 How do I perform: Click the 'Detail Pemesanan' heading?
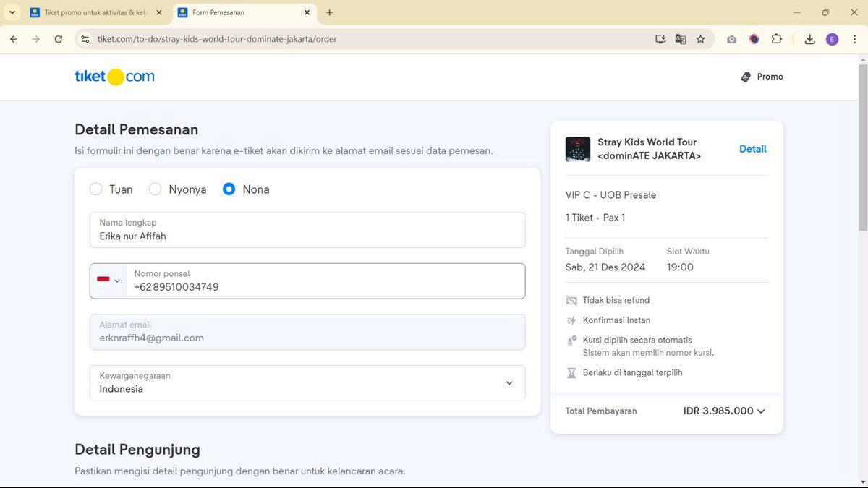(137, 130)
